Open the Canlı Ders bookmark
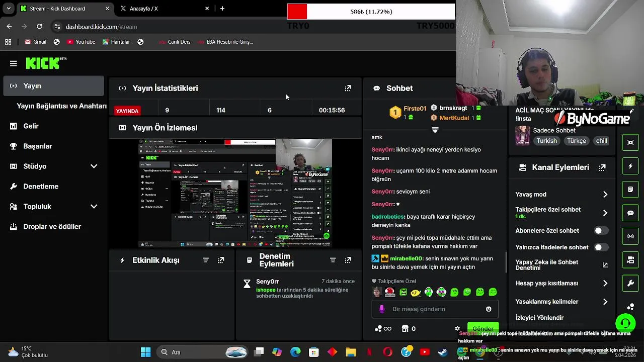 click(174, 42)
